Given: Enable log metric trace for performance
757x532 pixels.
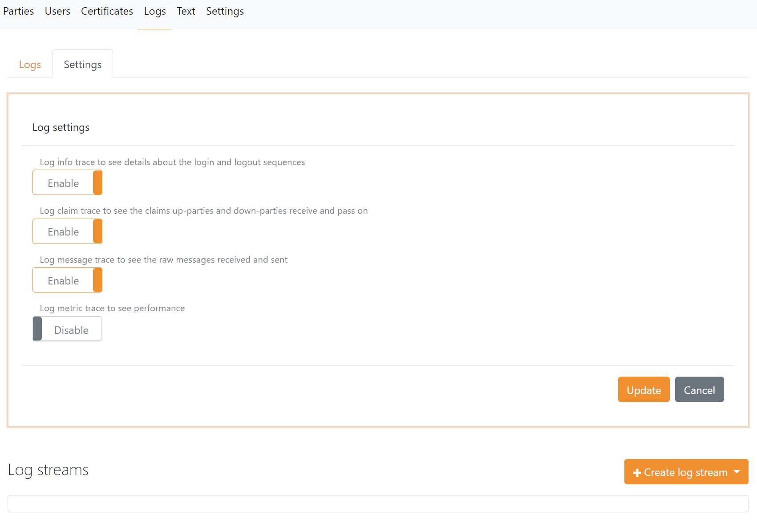Looking at the screenshot, I should 67,329.
